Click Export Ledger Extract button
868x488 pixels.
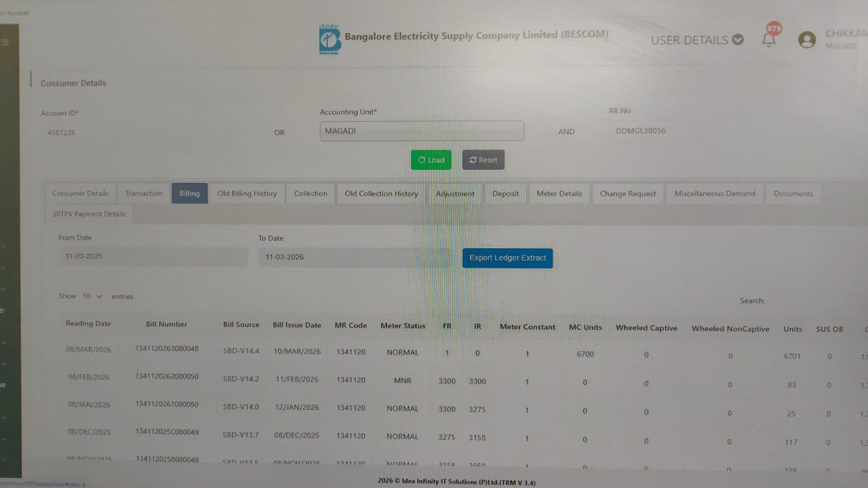tap(508, 258)
